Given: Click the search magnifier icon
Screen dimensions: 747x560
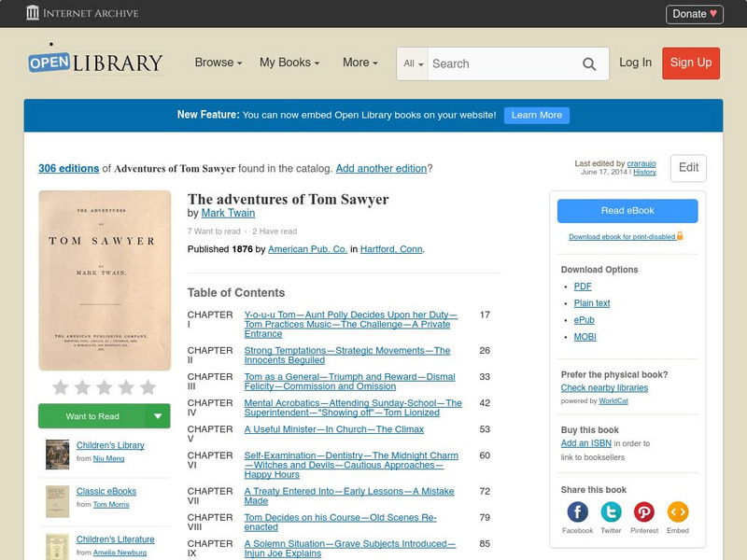Looking at the screenshot, I should pyautogui.click(x=588, y=63).
